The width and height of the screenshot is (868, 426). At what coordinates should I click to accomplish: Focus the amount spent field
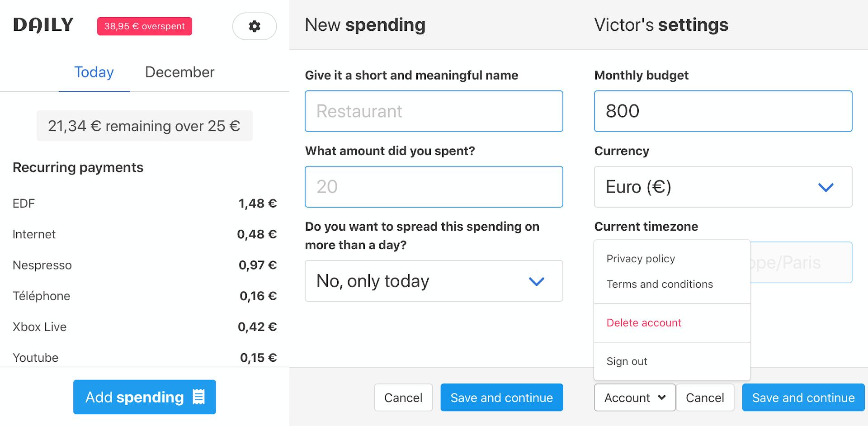[434, 187]
